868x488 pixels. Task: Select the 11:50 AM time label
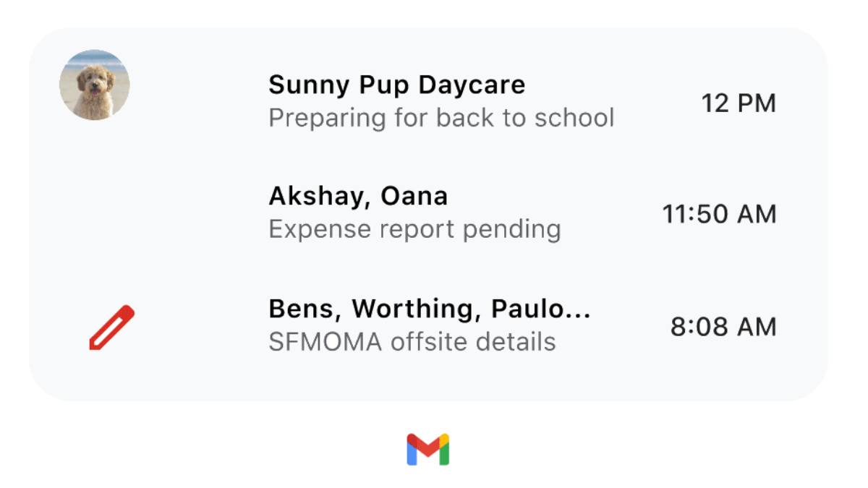[719, 214]
